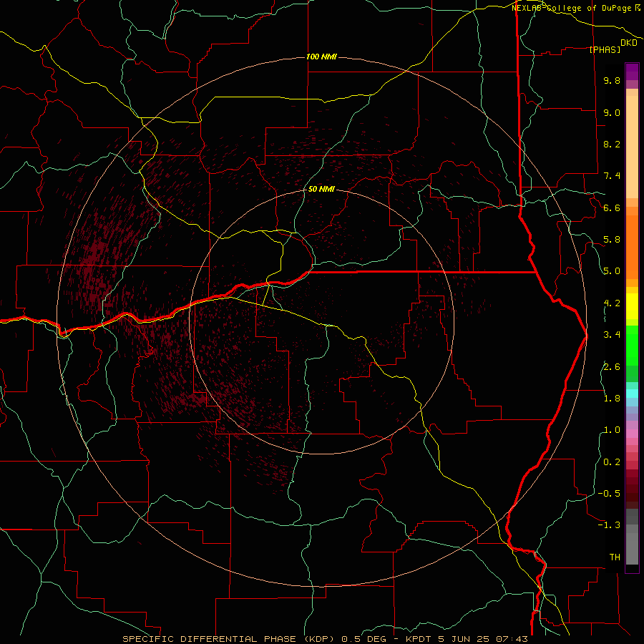Viewport: 644px width, 644px height.
Task: Click the [PHAS] units label
Action: 605,49
